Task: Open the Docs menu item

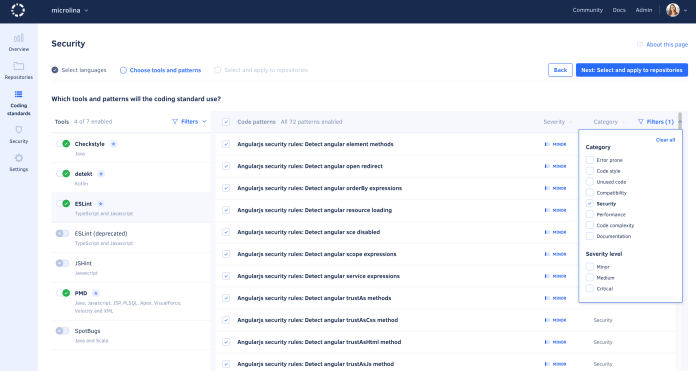Action: (x=619, y=10)
